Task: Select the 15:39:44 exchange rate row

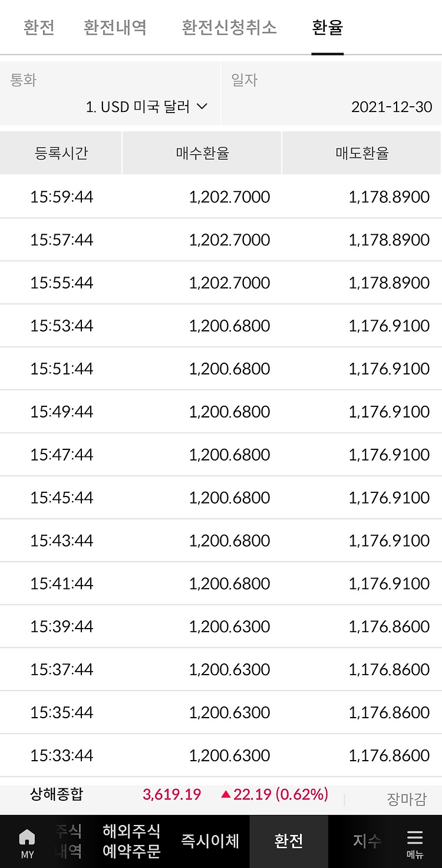Action: (x=221, y=626)
